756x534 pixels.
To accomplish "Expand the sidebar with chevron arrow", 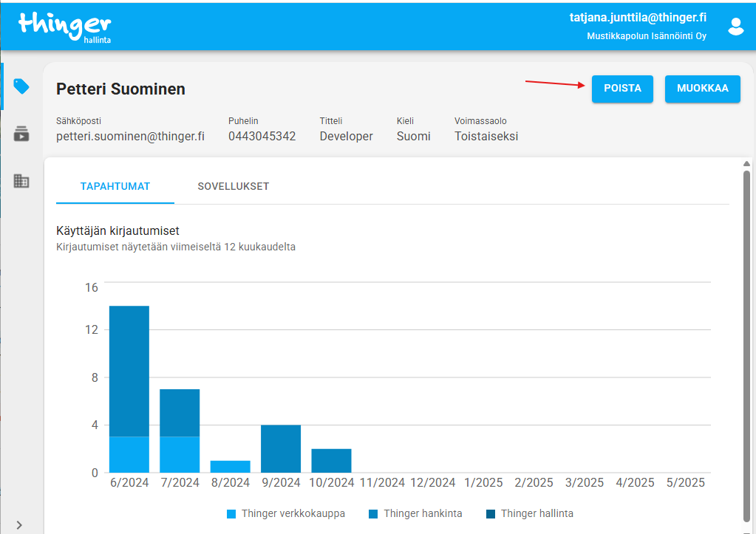I will [x=19, y=525].
